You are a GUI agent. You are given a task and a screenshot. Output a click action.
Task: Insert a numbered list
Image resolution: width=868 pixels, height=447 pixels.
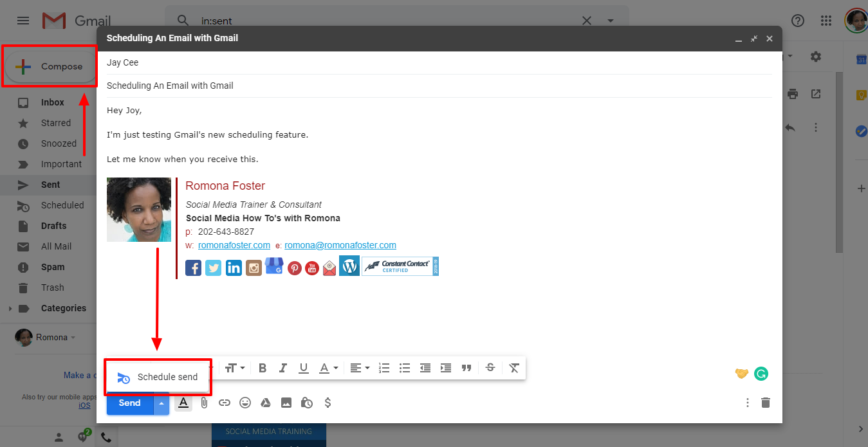point(384,368)
